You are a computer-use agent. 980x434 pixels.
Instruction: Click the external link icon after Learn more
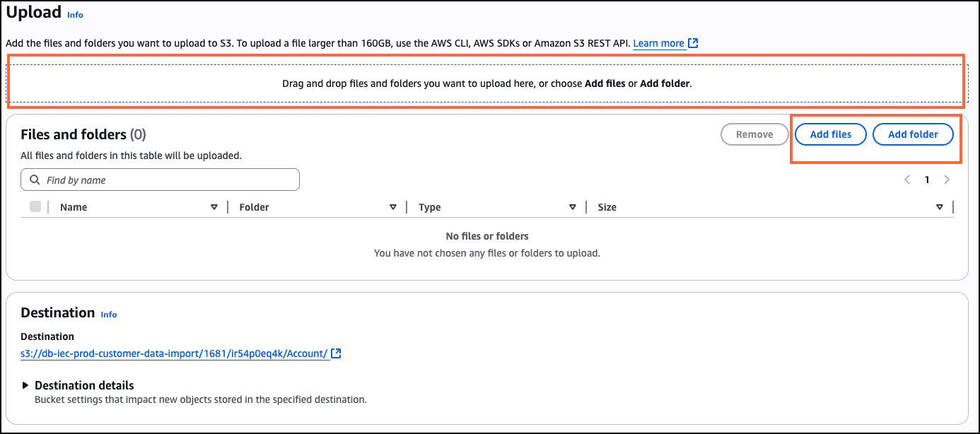click(x=694, y=43)
